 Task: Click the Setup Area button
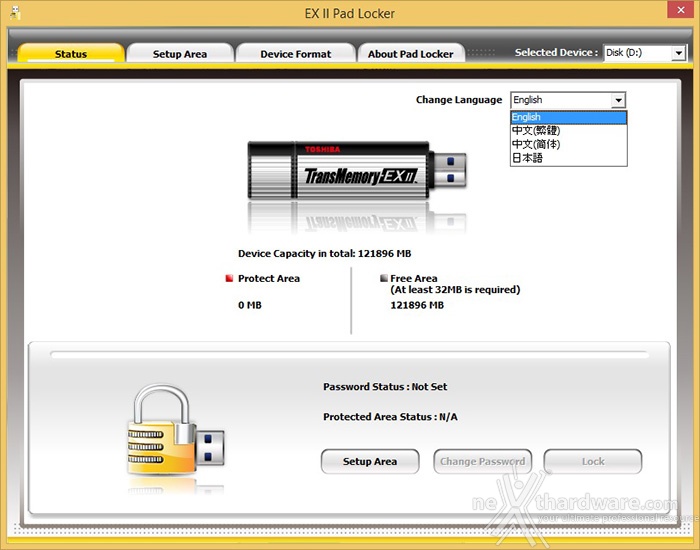(370, 462)
